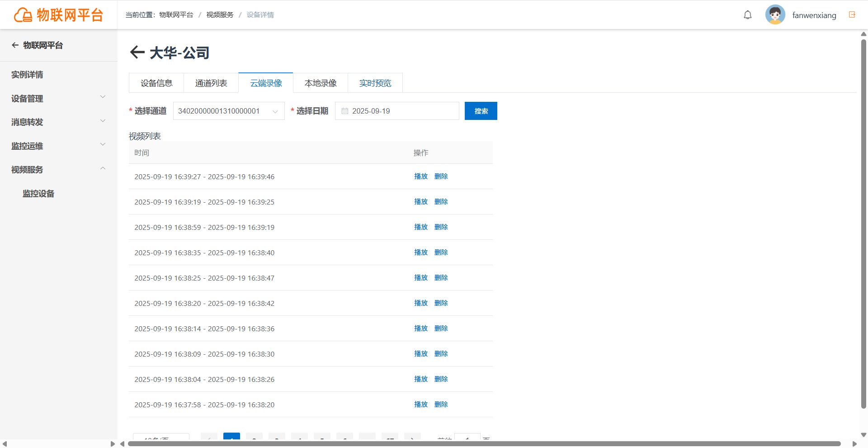Delete the 16:38:25 - 16:38:47 recording
The height and width of the screenshot is (448, 868).
[x=441, y=278]
